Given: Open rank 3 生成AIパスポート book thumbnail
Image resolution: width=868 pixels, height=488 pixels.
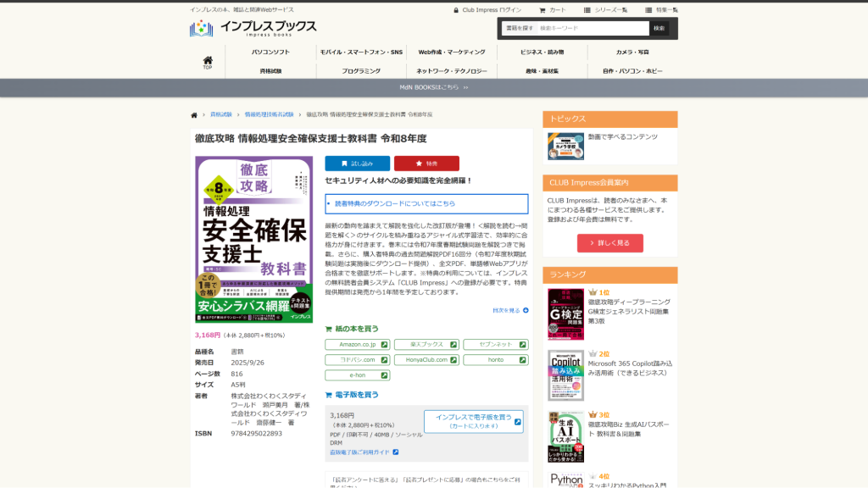Looking at the screenshot, I should click(x=565, y=436).
